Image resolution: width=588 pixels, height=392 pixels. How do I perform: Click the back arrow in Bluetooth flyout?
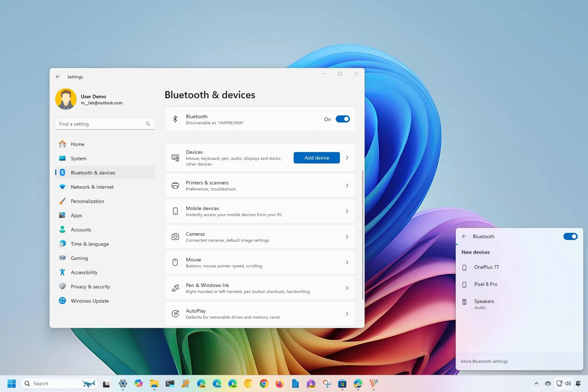[x=464, y=236]
